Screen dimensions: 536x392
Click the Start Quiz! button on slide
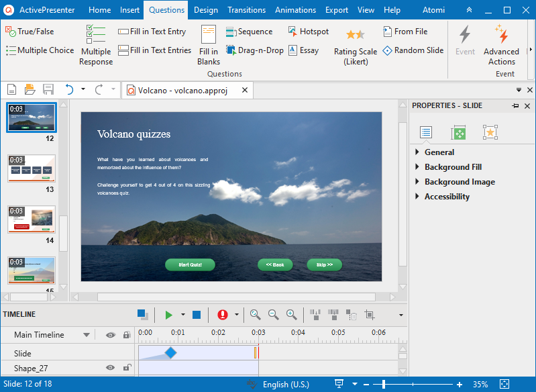tap(190, 264)
